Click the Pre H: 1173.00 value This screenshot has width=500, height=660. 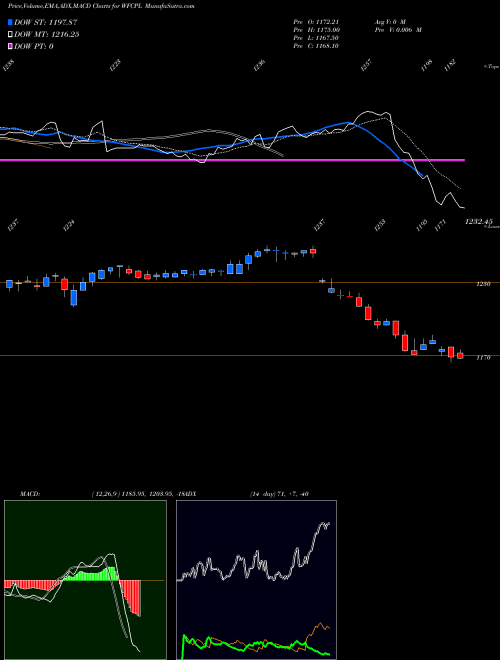click(x=316, y=30)
